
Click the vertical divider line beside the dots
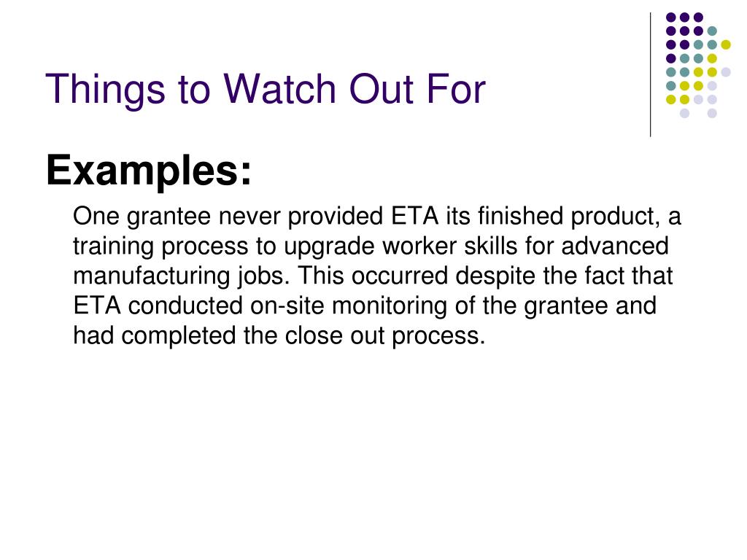click(650, 75)
